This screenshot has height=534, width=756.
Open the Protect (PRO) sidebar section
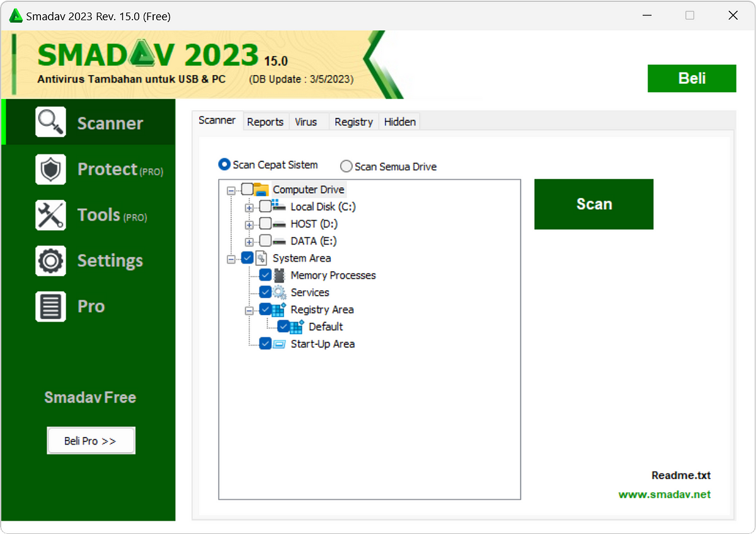[89, 169]
